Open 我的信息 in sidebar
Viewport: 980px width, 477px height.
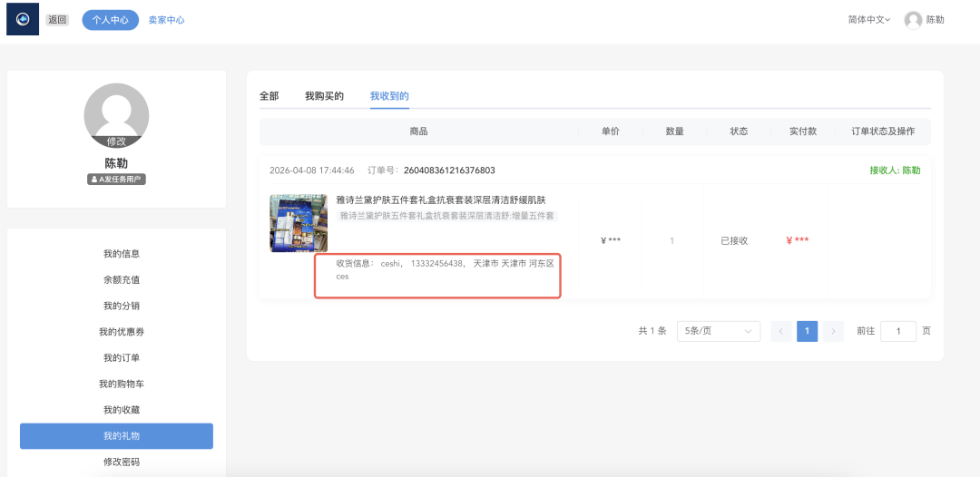pyautogui.click(x=122, y=254)
